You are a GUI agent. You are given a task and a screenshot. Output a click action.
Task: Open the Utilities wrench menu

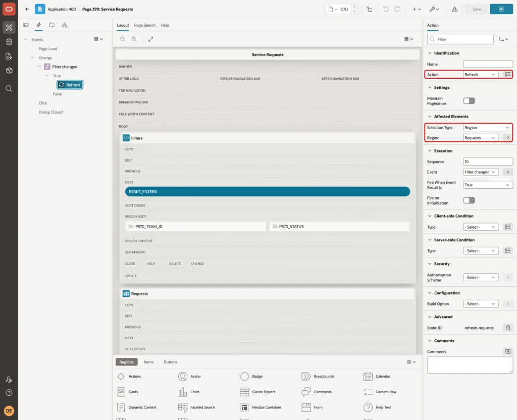coord(434,9)
